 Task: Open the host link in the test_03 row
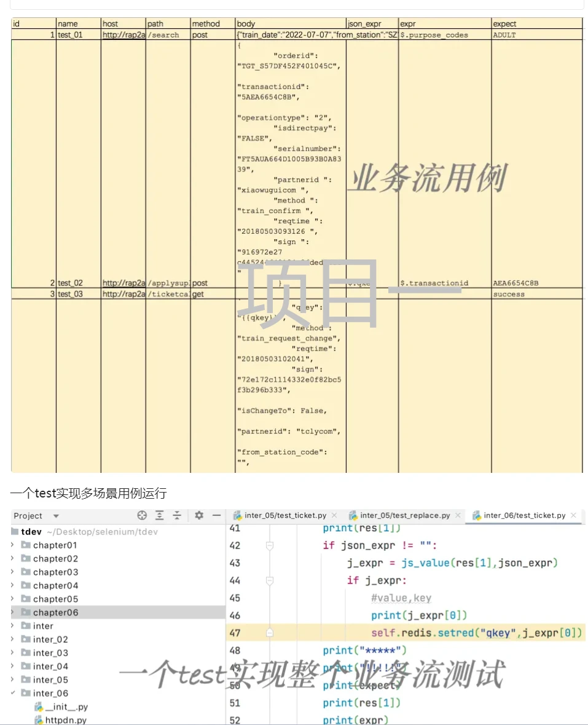123,294
